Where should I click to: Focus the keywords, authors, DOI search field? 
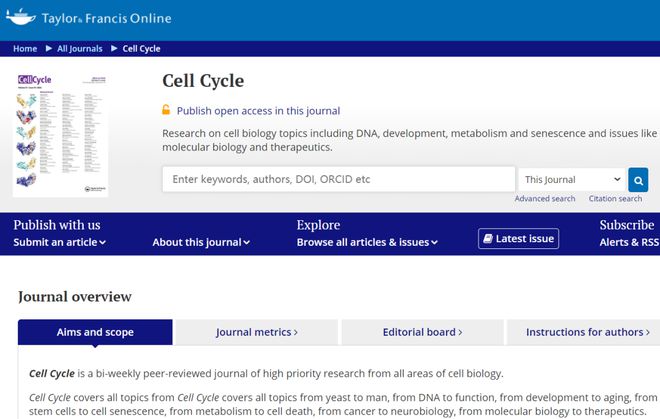(x=339, y=179)
